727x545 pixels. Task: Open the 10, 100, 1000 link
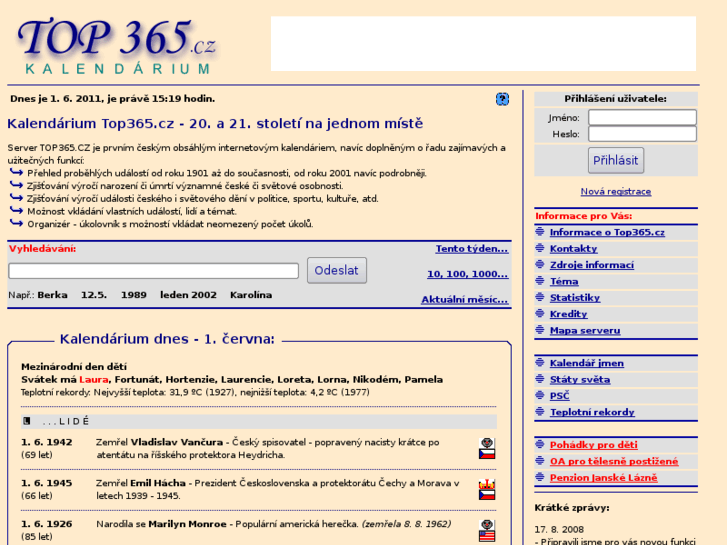pyautogui.click(x=467, y=274)
